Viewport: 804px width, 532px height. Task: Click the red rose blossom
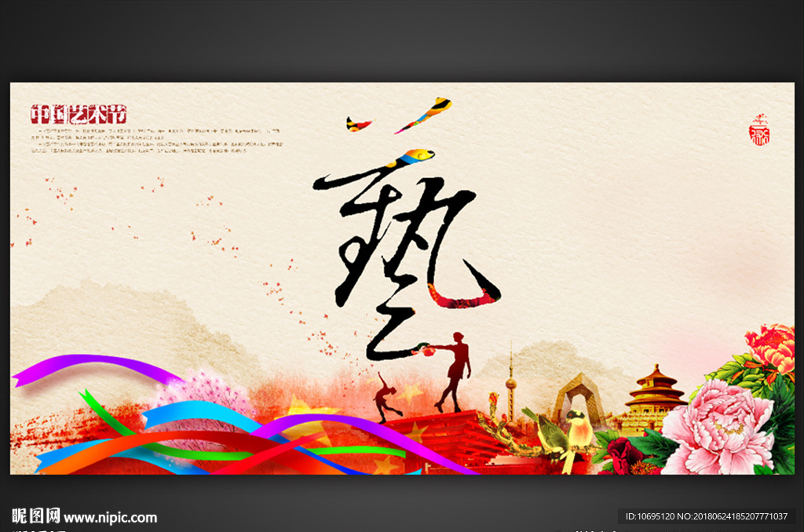(624, 455)
